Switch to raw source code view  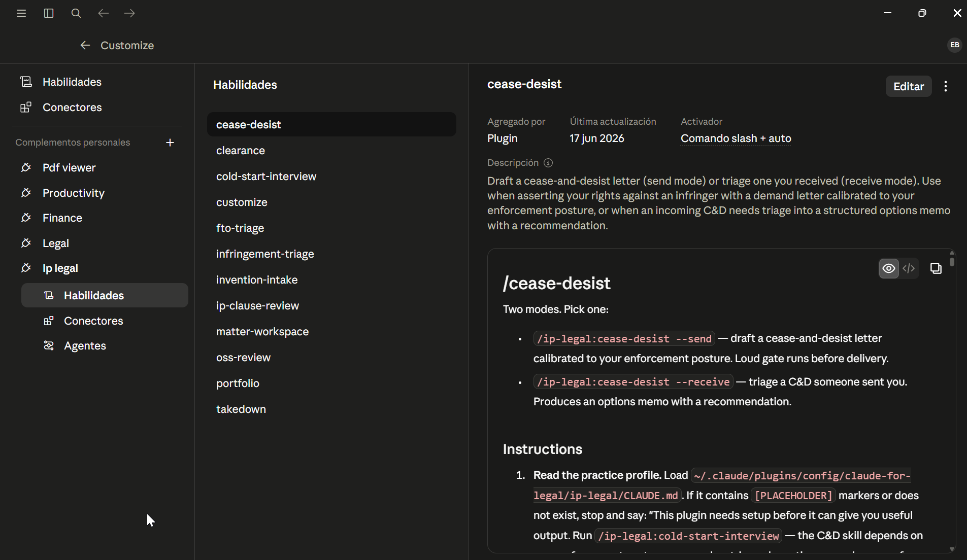click(909, 268)
